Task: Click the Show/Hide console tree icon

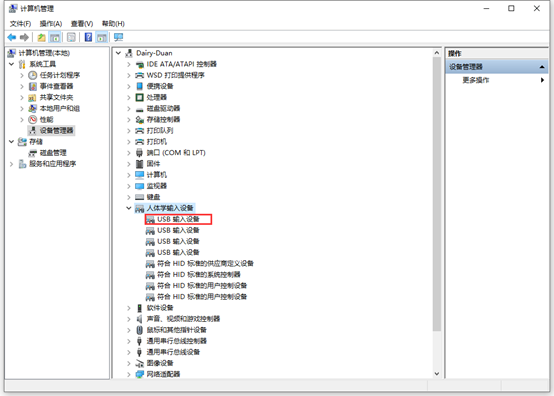Action: point(54,37)
